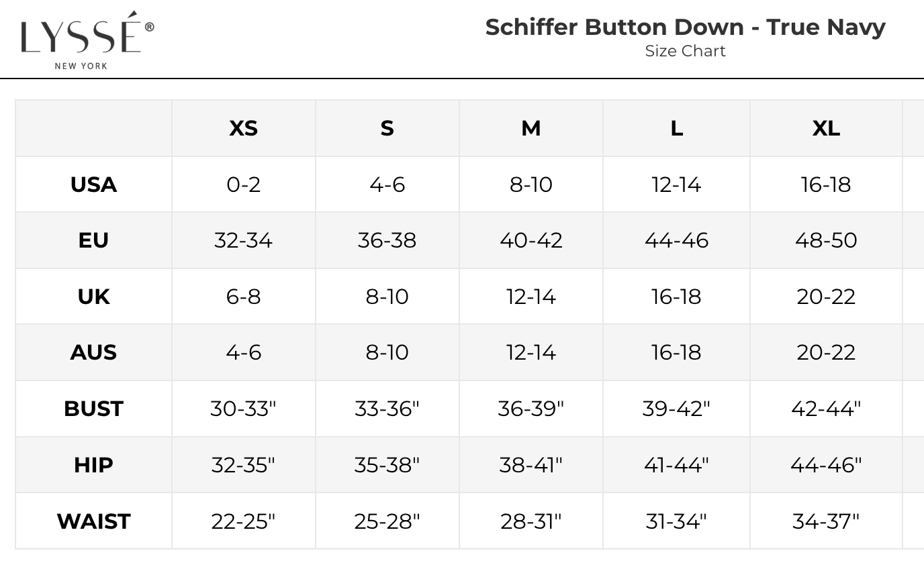Select the L size column header
The image size is (924, 569).
[676, 128]
